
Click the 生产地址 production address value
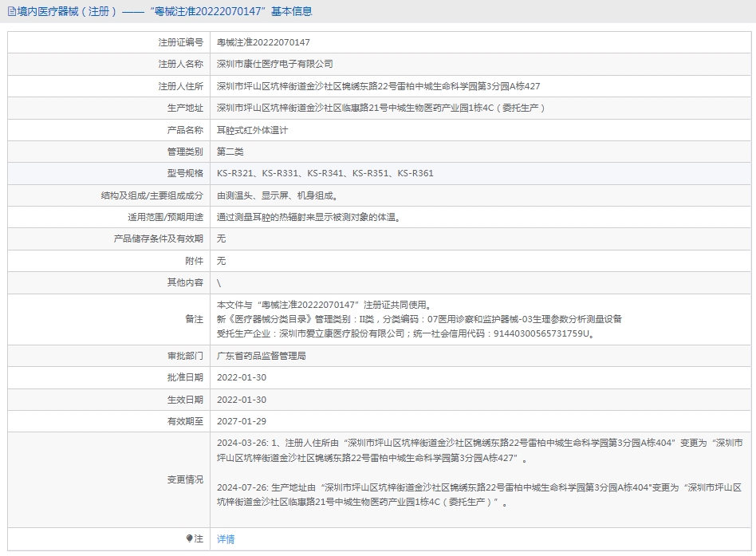pyautogui.click(x=381, y=108)
